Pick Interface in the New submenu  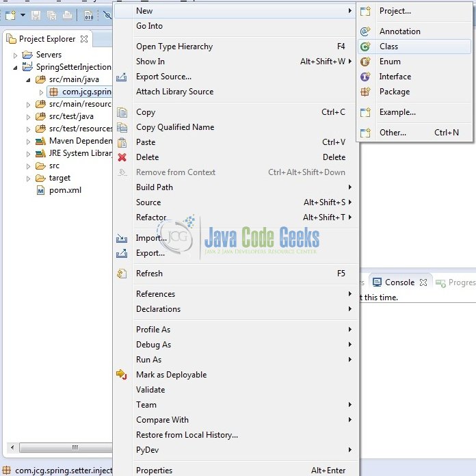414,77
